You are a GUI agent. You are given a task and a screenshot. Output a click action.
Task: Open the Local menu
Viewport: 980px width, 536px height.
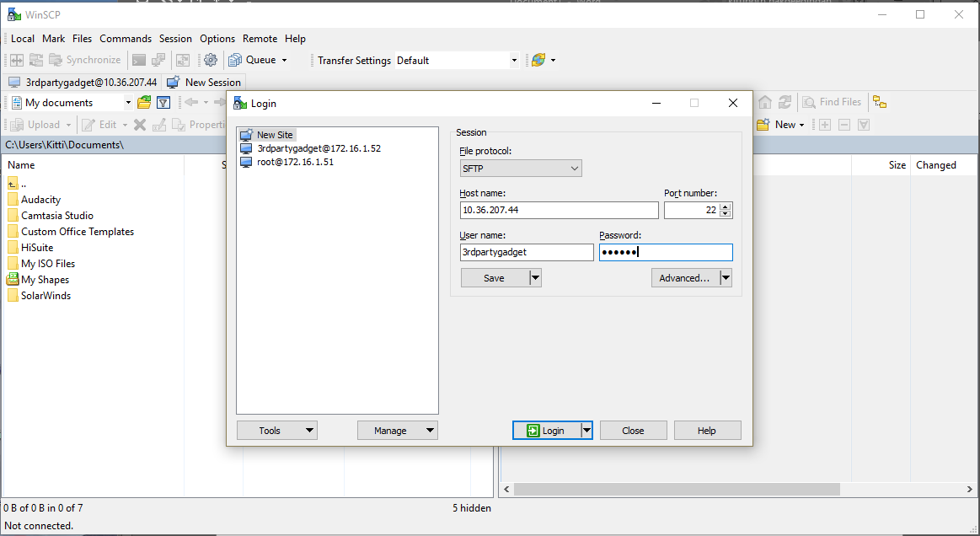tap(23, 39)
